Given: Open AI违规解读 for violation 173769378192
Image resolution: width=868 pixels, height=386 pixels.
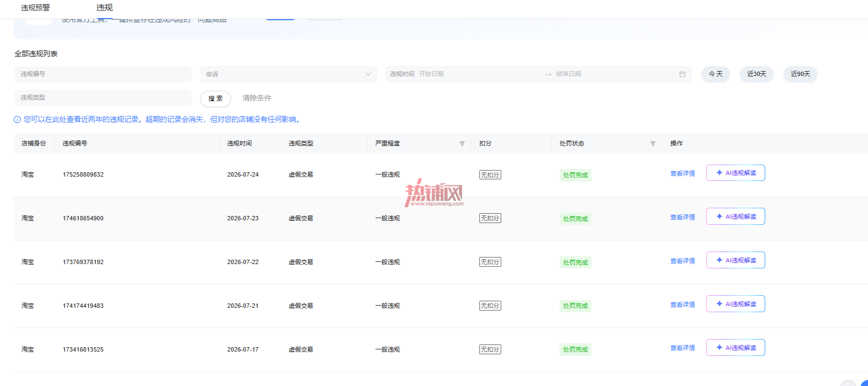Looking at the screenshot, I should (736, 260).
